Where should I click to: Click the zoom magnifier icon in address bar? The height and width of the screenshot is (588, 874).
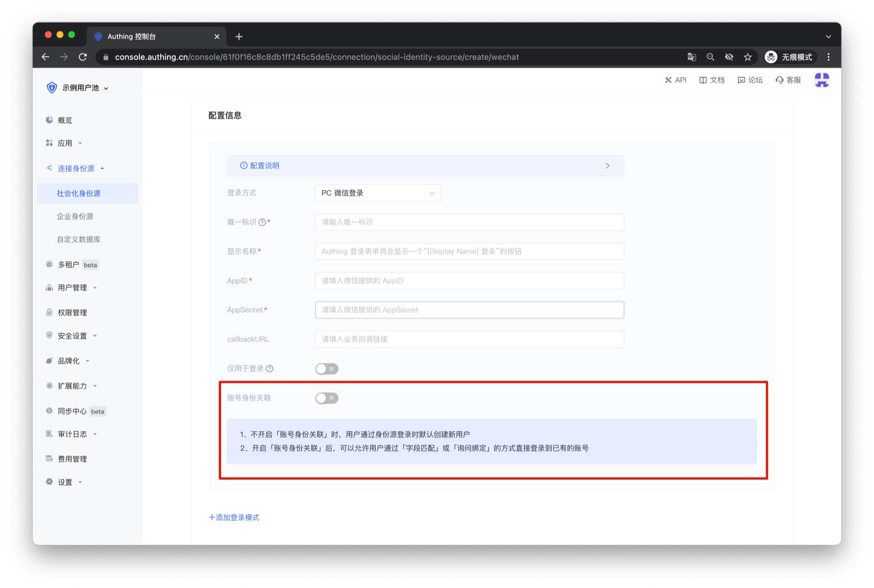tap(710, 57)
